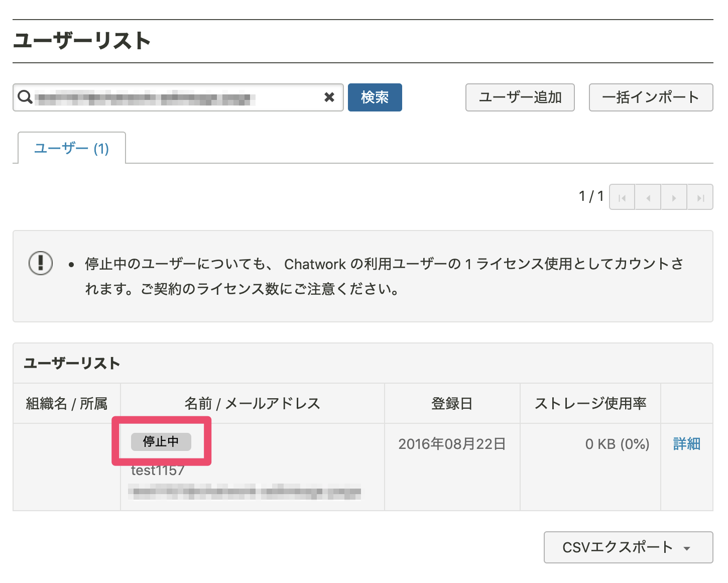The image size is (728, 583).
Task: Click the last-page pagination icon
Action: point(700,197)
